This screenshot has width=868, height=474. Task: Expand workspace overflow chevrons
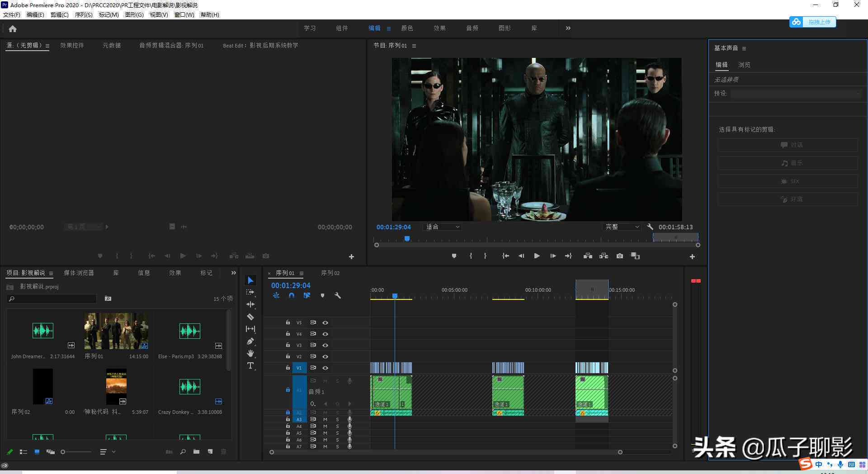click(568, 28)
